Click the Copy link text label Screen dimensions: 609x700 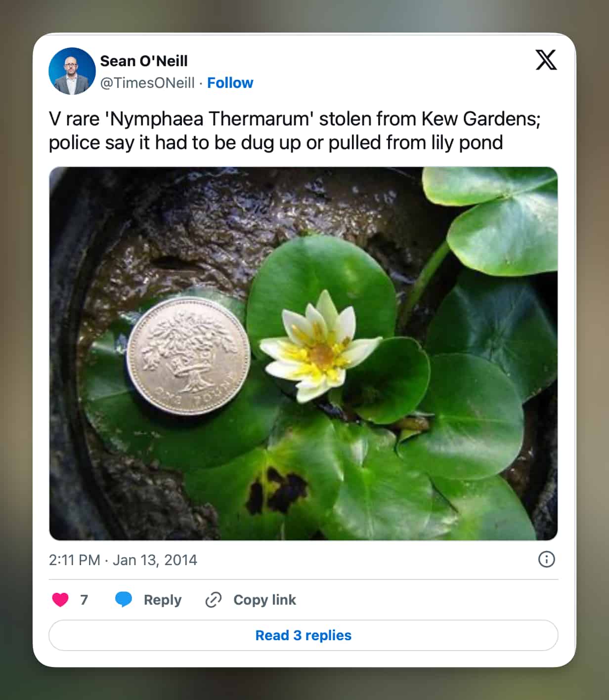tap(265, 600)
